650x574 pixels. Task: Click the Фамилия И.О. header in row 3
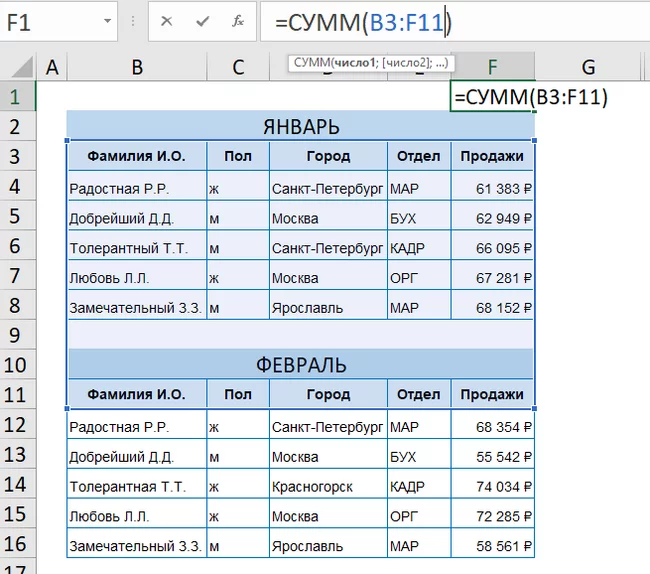click(x=137, y=156)
